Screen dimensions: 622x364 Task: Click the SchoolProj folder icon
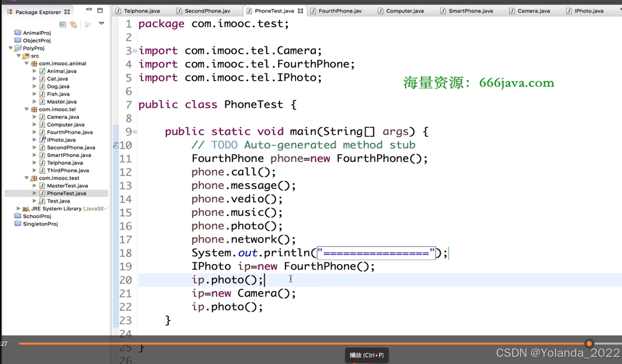coord(18,216)
